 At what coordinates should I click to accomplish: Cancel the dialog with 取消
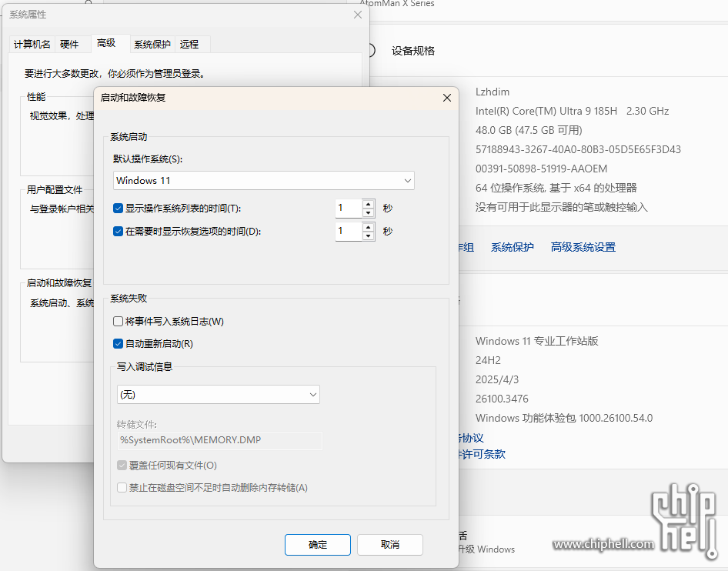click(390, 545)
